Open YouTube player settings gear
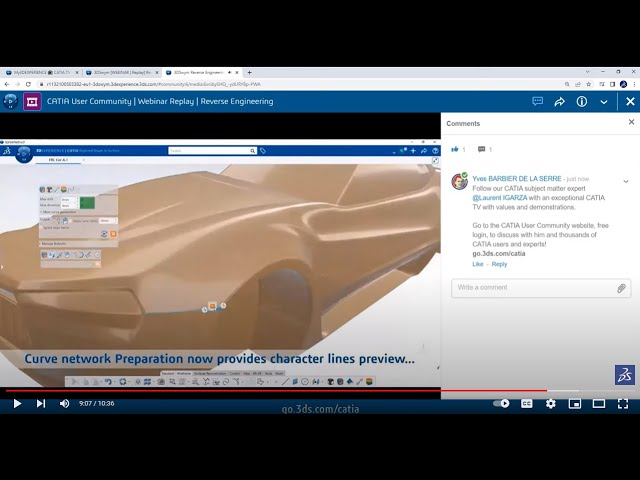640x480 pixels. pyautogui.click(x=551, y=404)
